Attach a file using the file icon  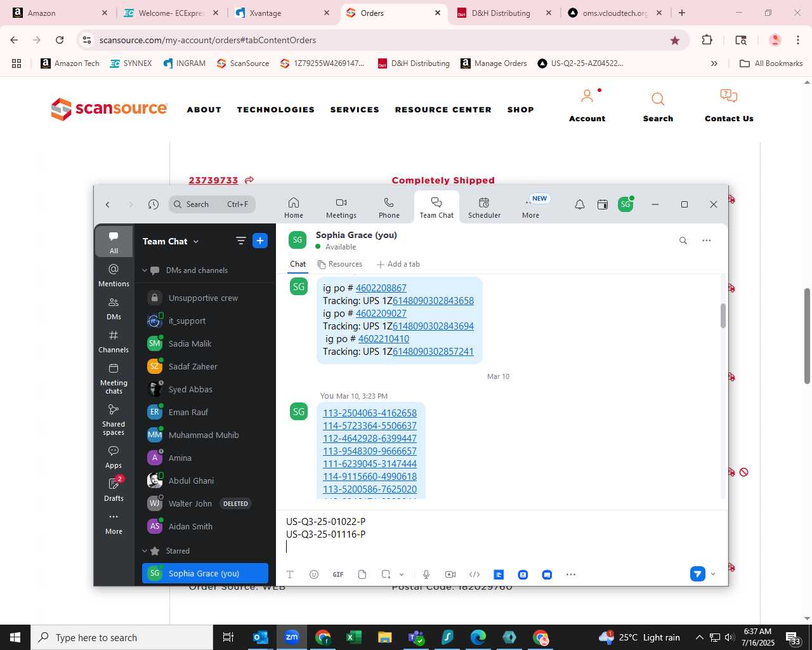[362, 574]
